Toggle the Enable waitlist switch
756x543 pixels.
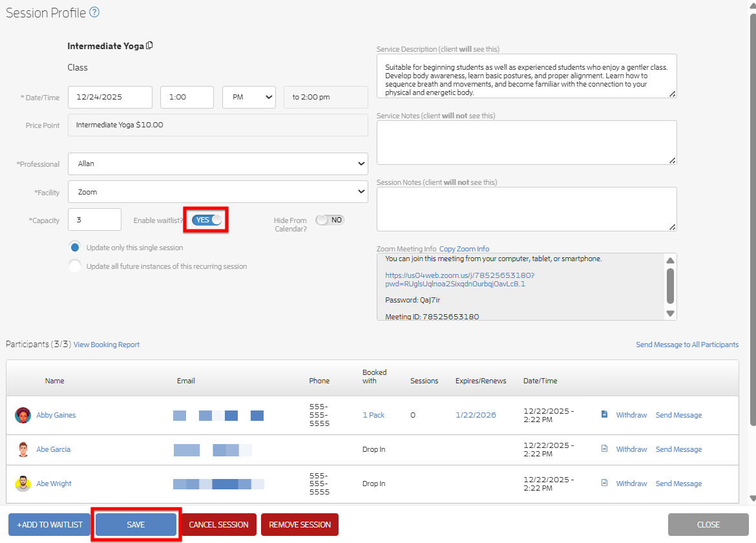[x=207, y=220]
